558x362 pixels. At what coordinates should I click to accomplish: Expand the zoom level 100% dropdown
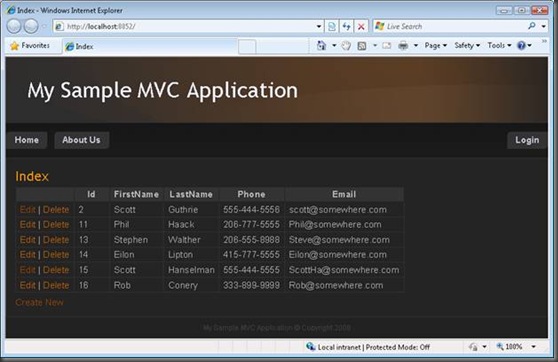coord(533,347)
